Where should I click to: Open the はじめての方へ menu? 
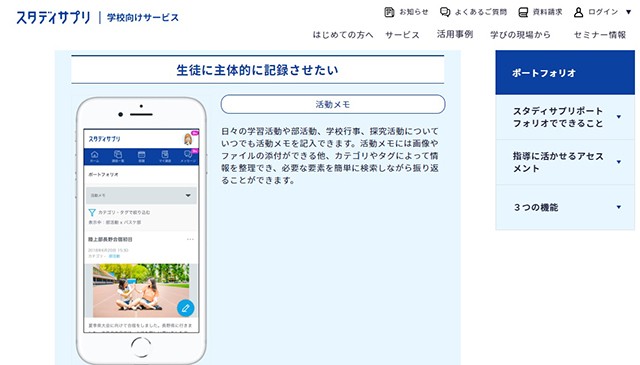(x=343, y=35)
